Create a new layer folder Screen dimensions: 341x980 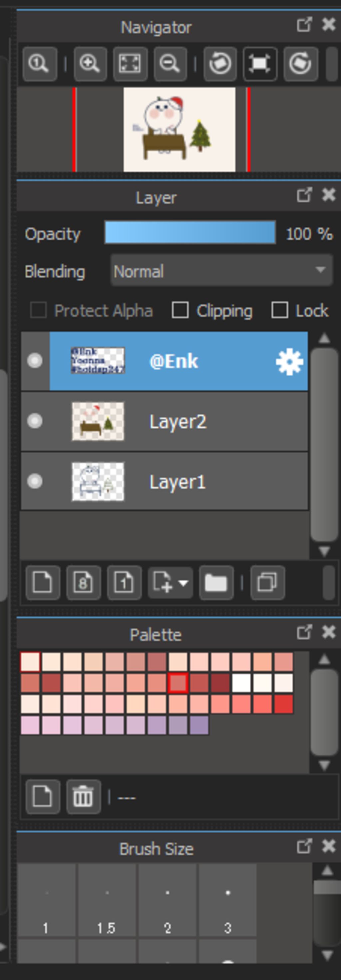click(x=216, y=582)
